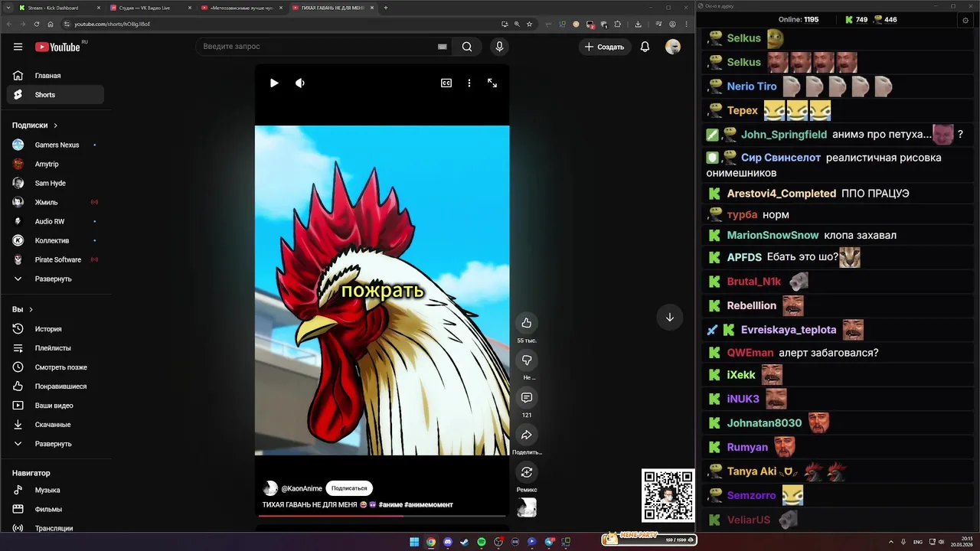
Task: Reload the page in the browser toolbar
Action: [38, 24]
